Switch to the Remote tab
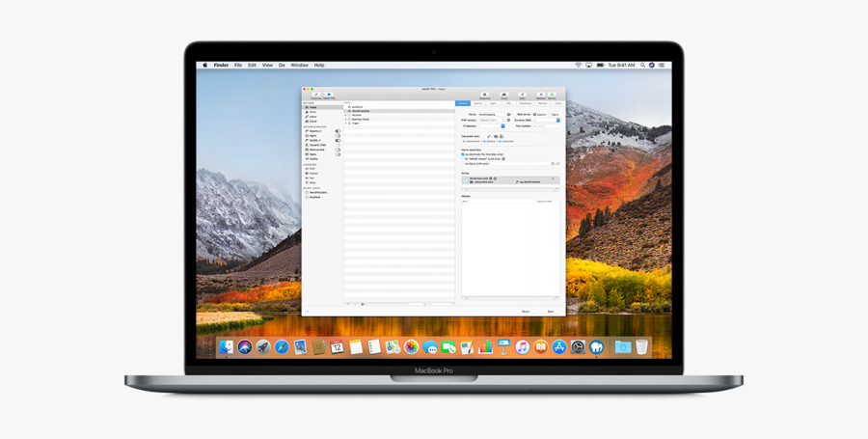The image size is (868, 439). (542, 103)
